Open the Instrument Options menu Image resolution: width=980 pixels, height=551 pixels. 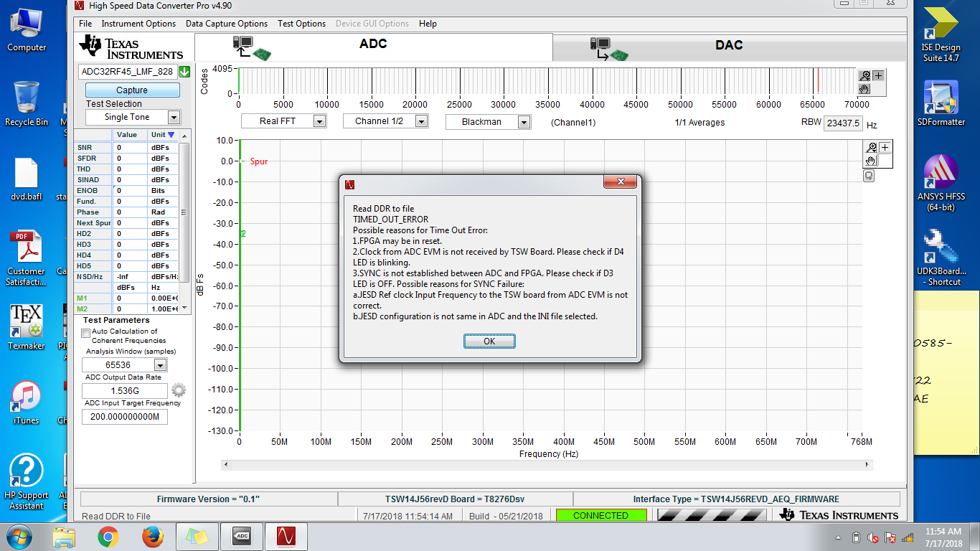tap(138, 24)
